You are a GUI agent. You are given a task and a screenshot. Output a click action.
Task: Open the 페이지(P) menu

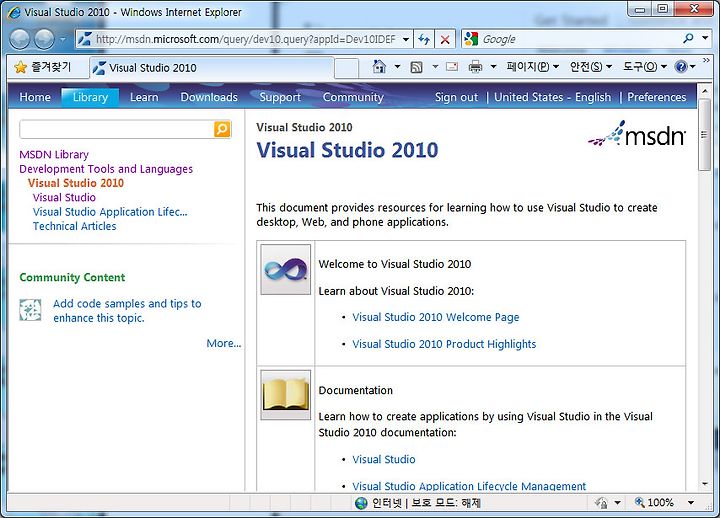click(533, 67)
